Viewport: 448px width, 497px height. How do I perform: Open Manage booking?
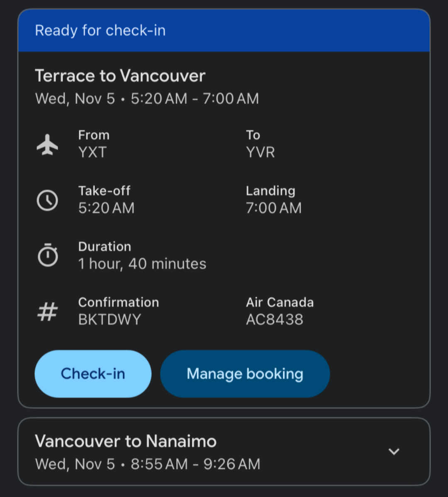tap(245, 374)
